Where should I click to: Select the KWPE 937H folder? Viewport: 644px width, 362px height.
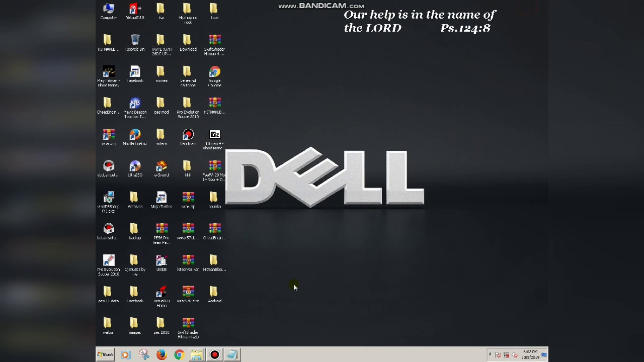[x=161, y=45]
